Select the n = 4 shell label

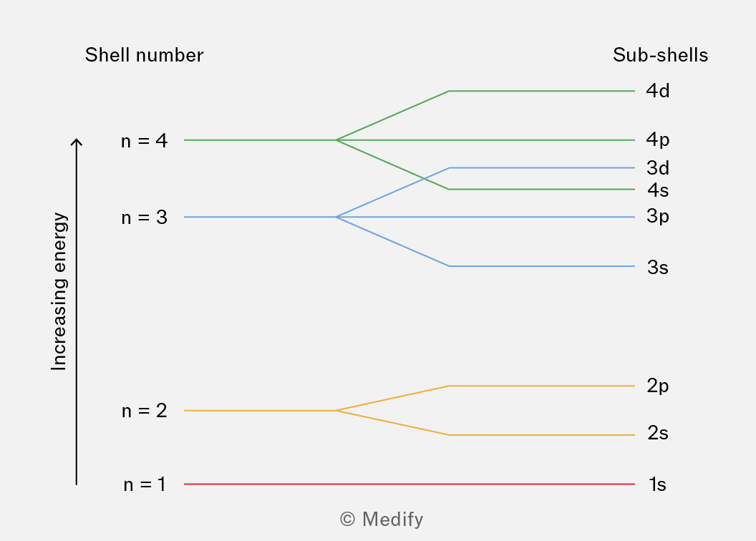pos(144,141)
